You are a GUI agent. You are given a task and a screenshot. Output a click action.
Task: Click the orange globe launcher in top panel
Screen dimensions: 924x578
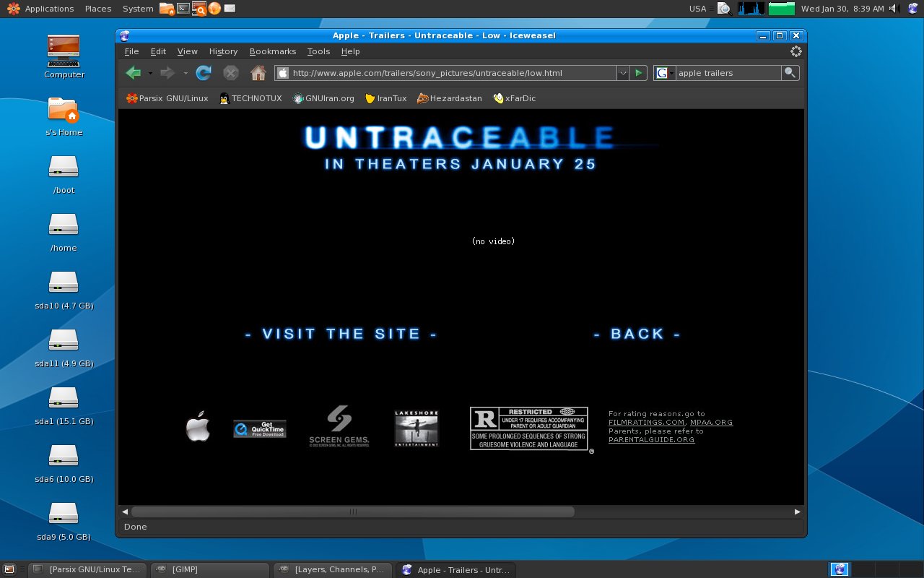point(214,9)
